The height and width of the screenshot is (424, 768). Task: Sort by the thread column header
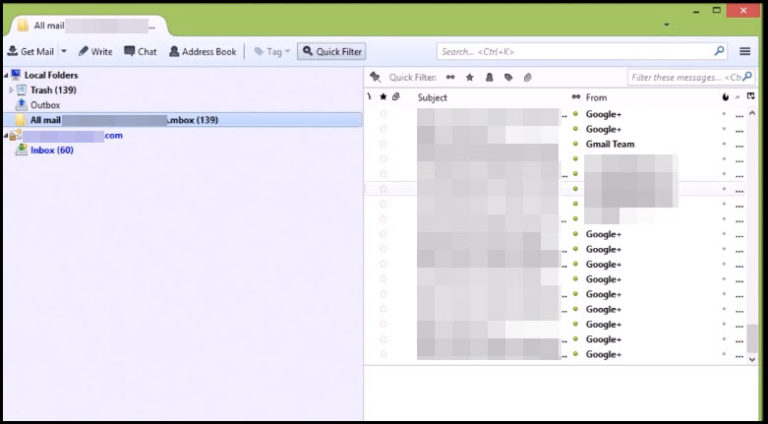369,97
